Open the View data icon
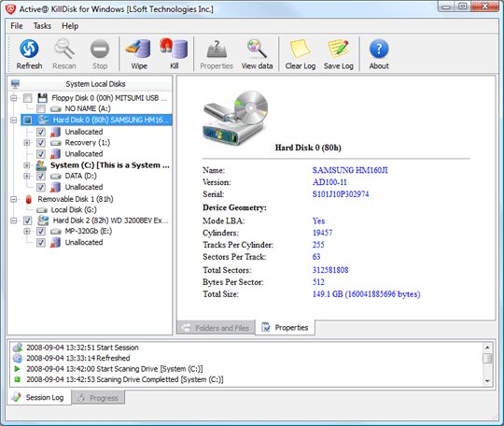 tap(257, 49)
